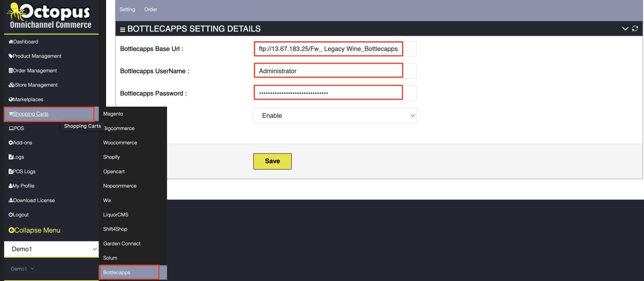Open the Order tab

coord(151,9)
